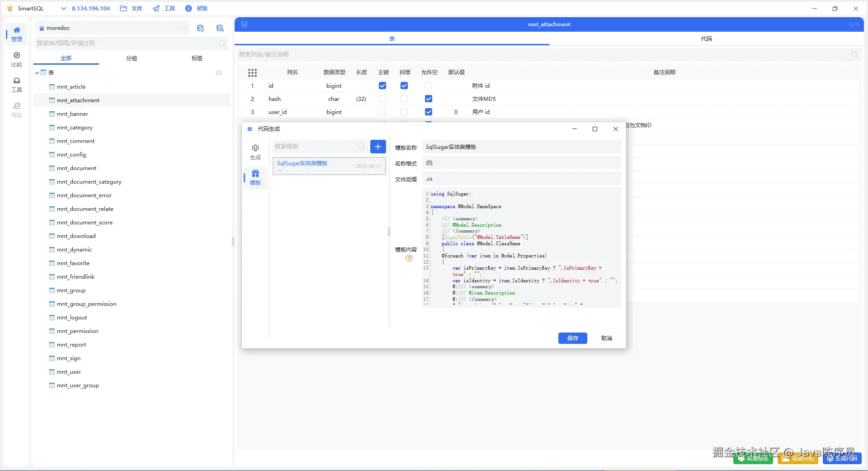Screen dimensions: 868x471
Task: Open the 文件 menu
Action: point(131,9)
